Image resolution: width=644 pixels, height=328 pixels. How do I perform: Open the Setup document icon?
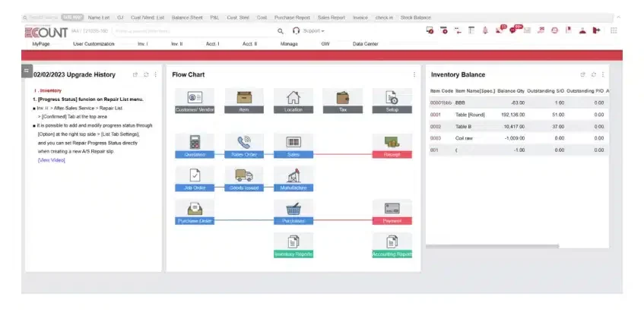point(392,100)
